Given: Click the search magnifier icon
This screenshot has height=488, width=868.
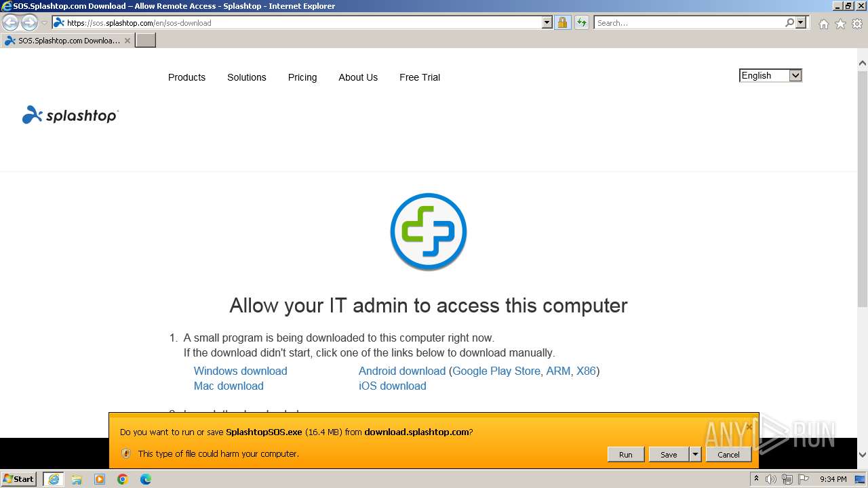Looking at the screenshot, I should click(x=789, y=22).
